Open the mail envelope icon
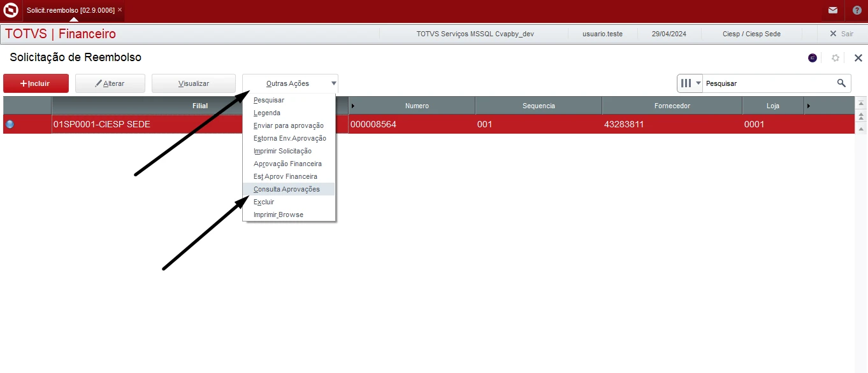868x373 pixels. pyautogui.click(x=833, y=10)
